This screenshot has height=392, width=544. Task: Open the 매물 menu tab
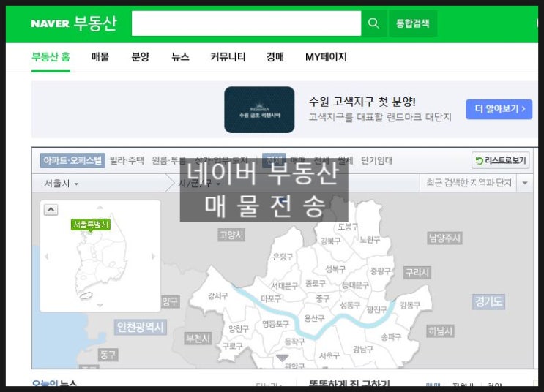[100, 57]
